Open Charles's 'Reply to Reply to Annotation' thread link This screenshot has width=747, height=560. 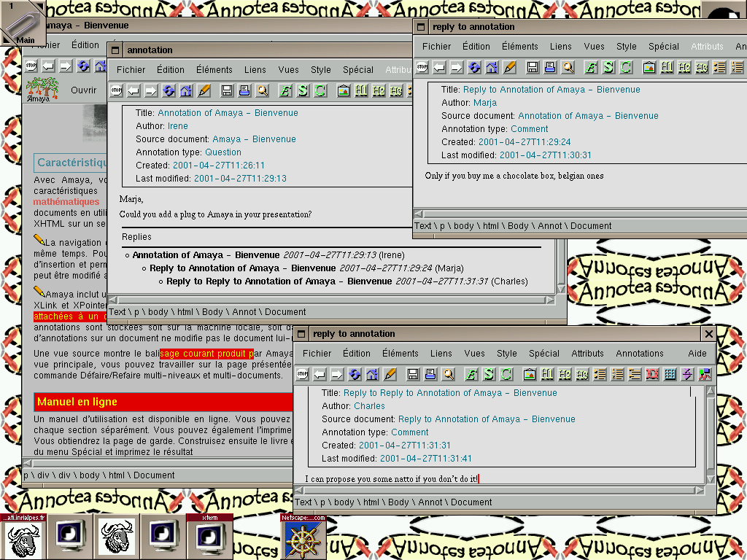click(279, 281)
